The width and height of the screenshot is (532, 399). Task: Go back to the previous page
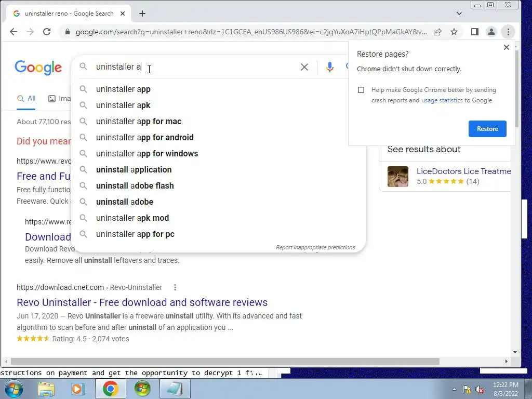[x=13, y=32]
